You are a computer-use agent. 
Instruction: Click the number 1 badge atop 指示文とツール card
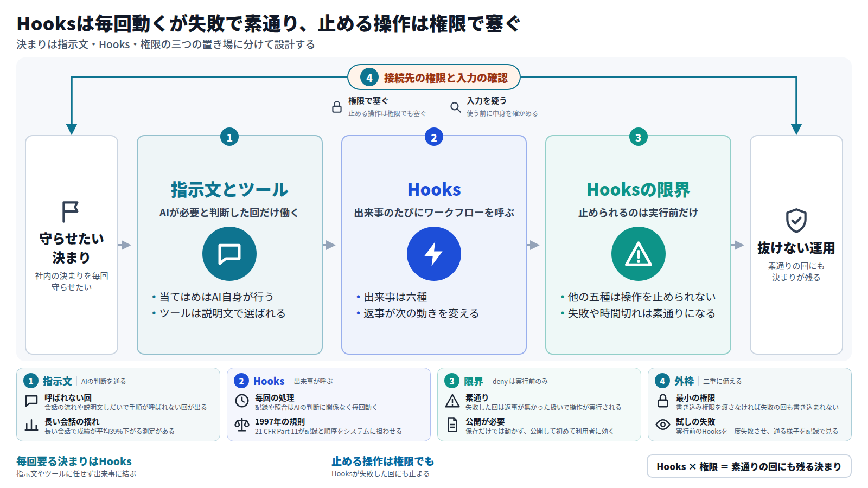coord(229,137)
